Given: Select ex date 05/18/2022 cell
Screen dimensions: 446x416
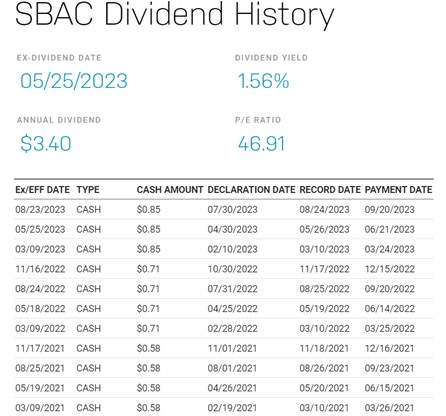Looking at the screenshot, I should point(40,309).
